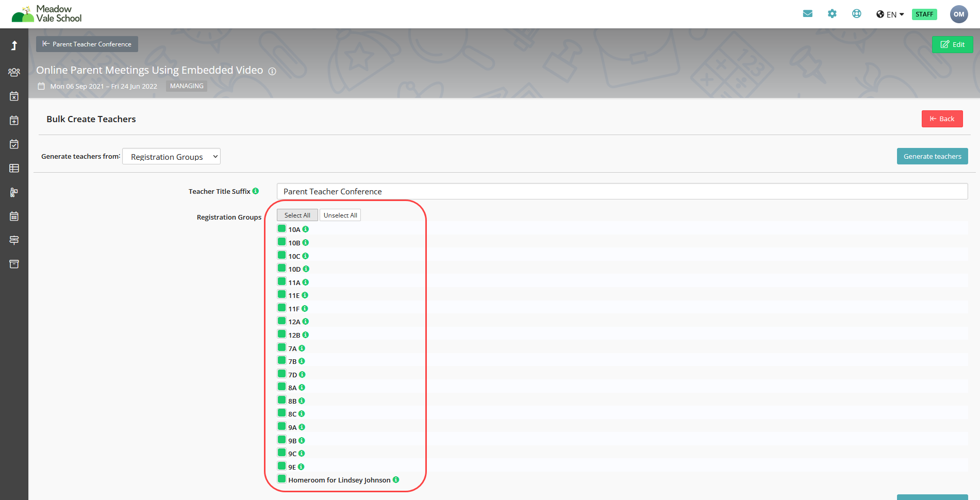Click the STAFF role badge
The image size is (980, 500).
[x=924, y=14]
